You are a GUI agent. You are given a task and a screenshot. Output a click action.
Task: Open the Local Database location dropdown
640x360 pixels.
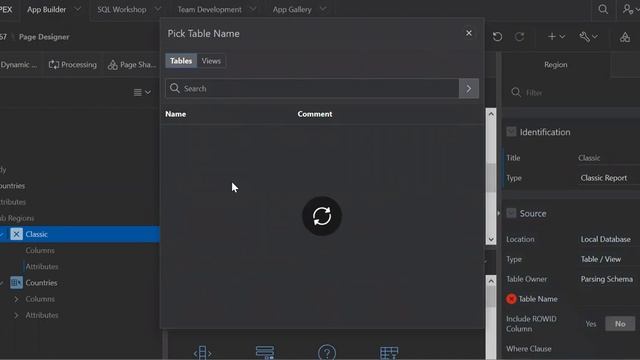608,239
